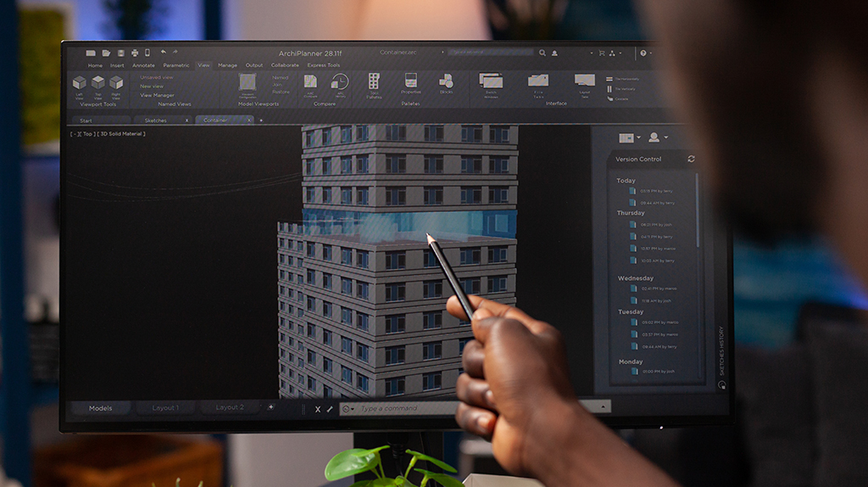Toggle File Tabs in Interface group

pyautogui.click(x=538, y=81)
